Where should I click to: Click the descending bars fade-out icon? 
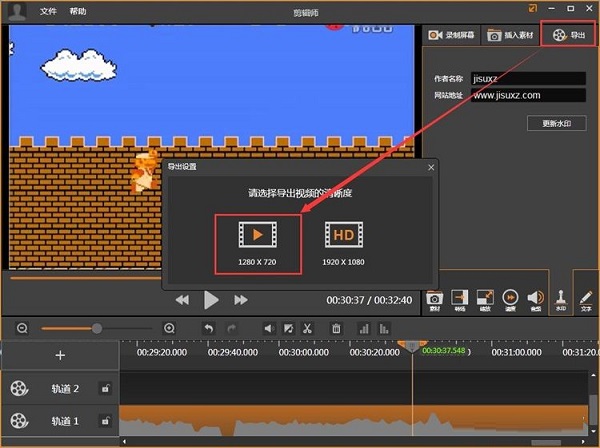[x=384, y=329]
